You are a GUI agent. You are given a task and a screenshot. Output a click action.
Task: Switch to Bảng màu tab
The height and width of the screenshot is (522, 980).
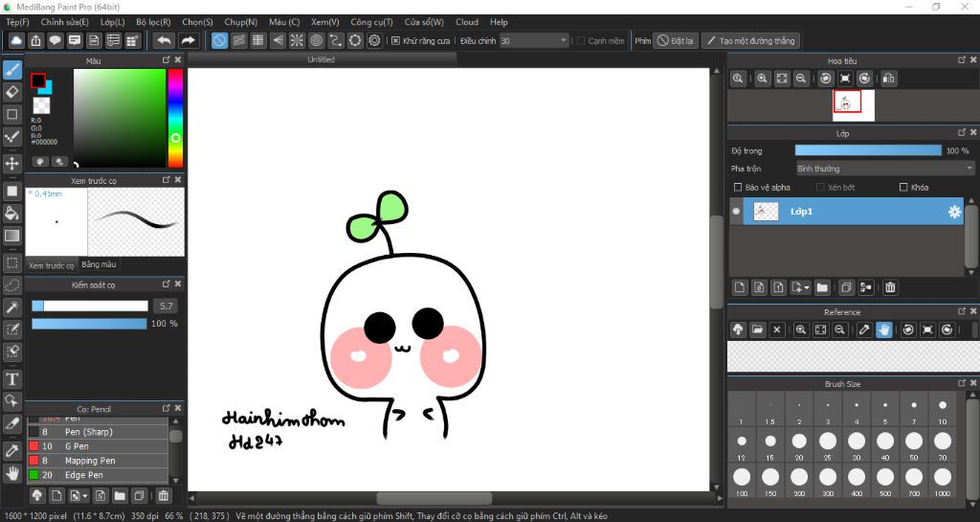click(x=99, y=264)
